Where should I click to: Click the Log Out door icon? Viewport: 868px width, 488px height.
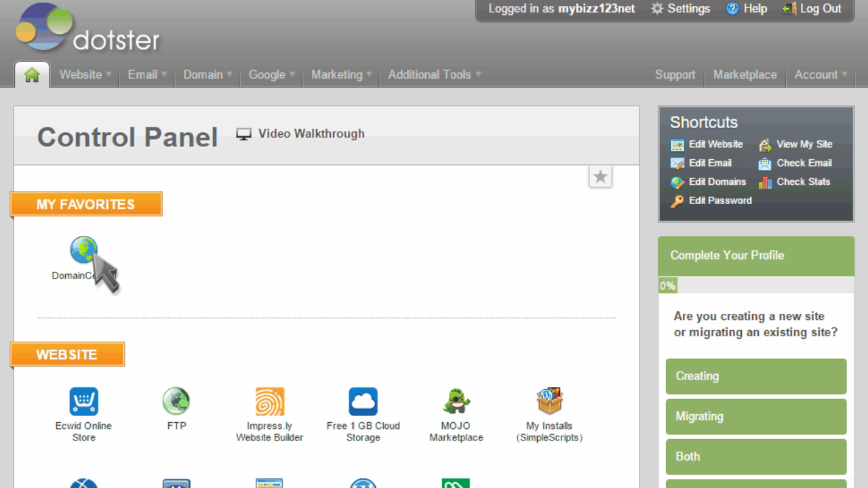[789, 9]
